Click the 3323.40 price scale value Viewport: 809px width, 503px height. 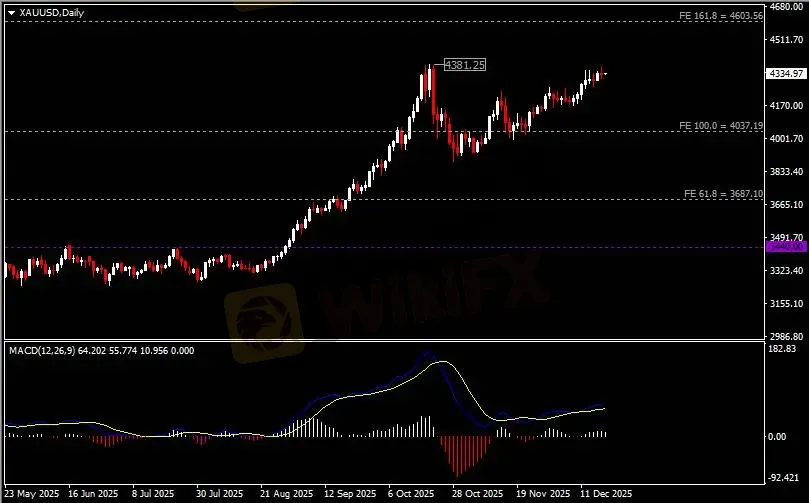(x=786, y=270)
